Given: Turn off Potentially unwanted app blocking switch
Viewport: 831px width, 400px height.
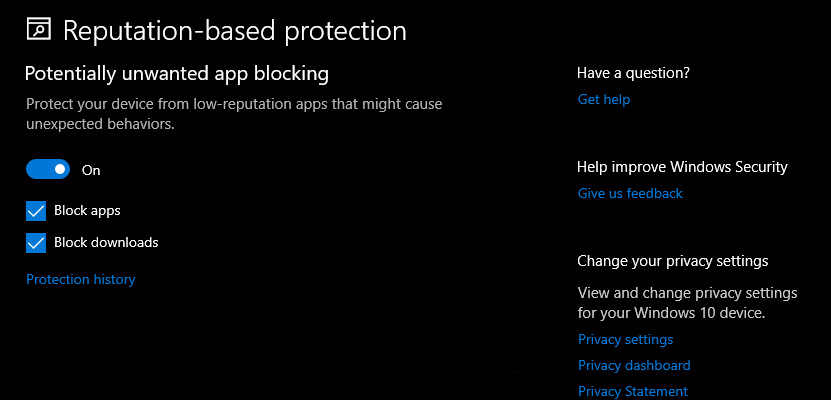Looking at the screenshot, I should [48, 169].
